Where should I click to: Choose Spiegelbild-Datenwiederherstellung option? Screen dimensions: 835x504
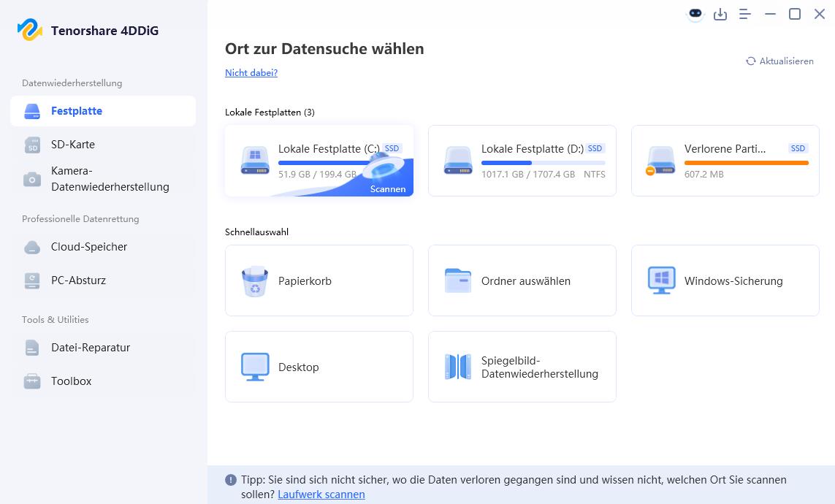pos(522,367)
